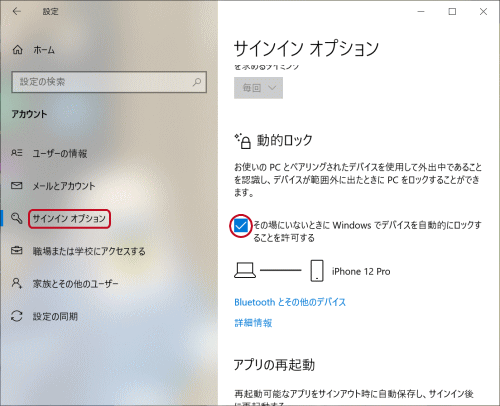Open 設定の同期 page
The height and width of the screenshot is (406, 500).
tap(55, 316)
